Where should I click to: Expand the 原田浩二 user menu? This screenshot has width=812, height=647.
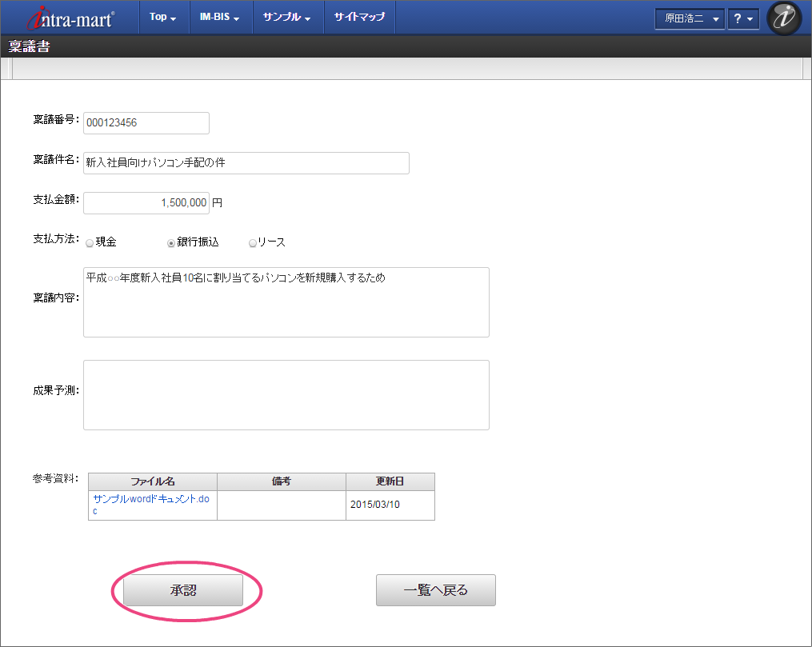point(689,18)
